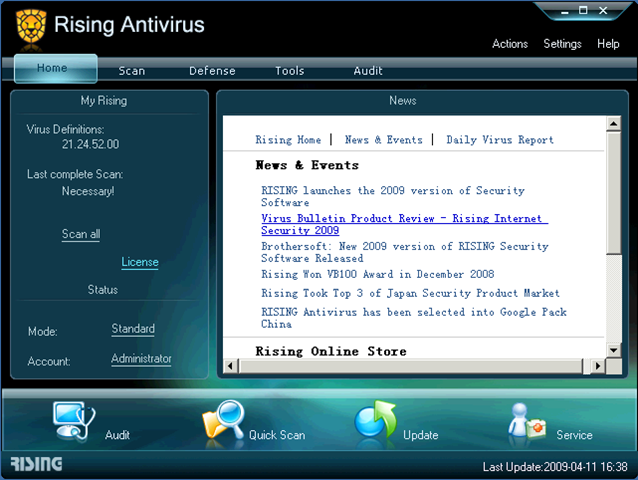The width and height of the screenshot is (638, 480).
Task: Open Daily Virus Report link
Action: tap(499, 140)
